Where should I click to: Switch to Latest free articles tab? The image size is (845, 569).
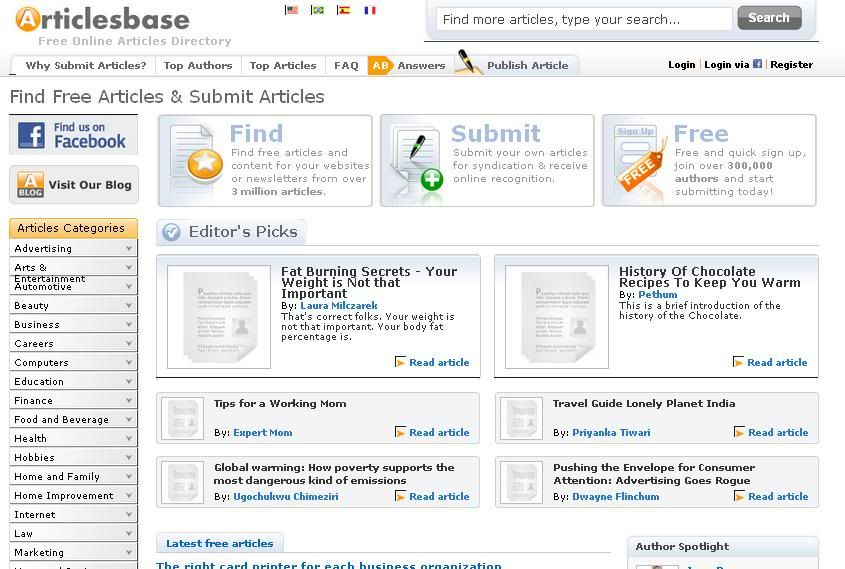(x=220, y=543)
